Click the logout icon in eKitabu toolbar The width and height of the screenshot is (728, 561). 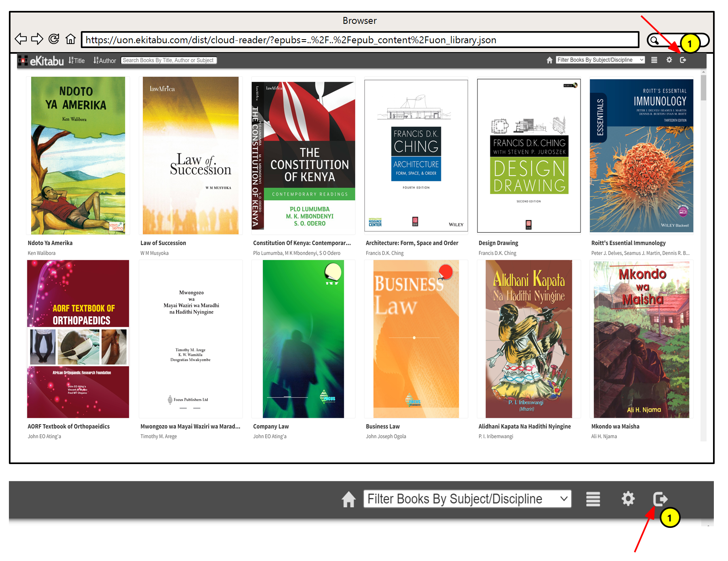click(683, 60)
